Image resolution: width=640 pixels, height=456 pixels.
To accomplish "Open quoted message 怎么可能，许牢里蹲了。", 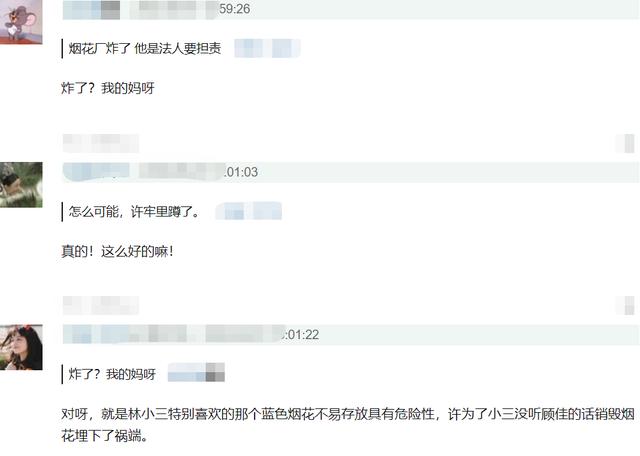I will pyautogui.click(x=134, y=211).
